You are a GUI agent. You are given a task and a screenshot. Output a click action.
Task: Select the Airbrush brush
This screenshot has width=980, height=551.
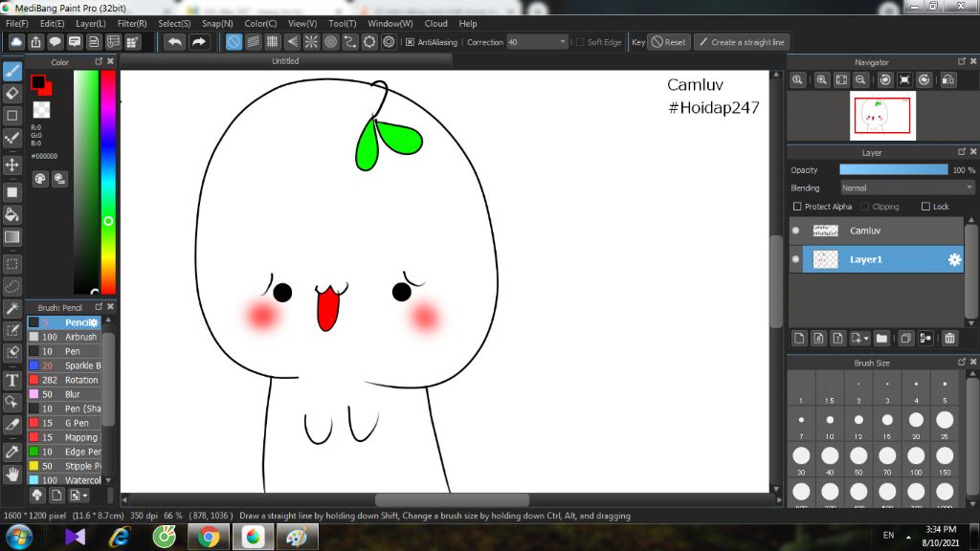pyautogui.click(x=64, y=337)
